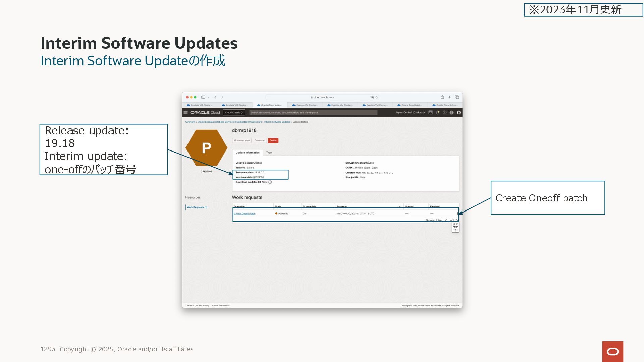Select the Oracle Base Datab... browser tab
Screen dimensions: 644x362
pyautogui.click(x=410, y=105)
